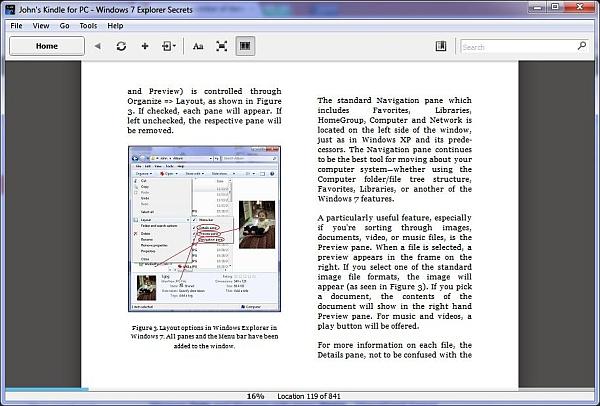Click into the Search field

coord(518,47)
